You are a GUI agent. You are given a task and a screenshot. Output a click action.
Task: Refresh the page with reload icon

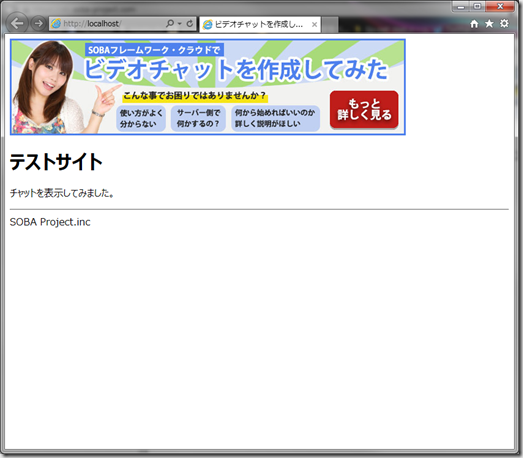189,24
